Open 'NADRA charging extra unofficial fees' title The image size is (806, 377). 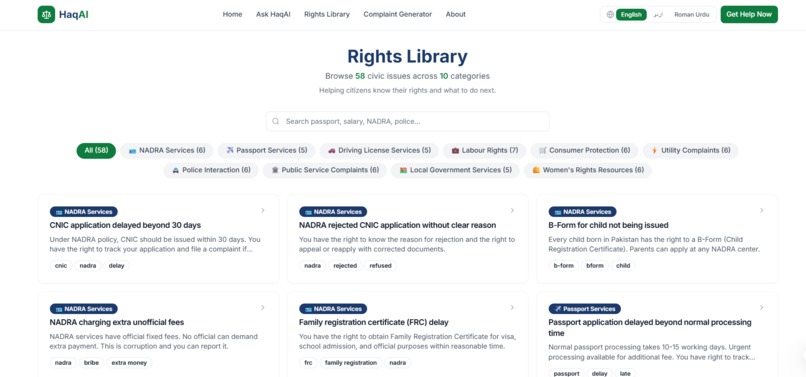(117, 322)
